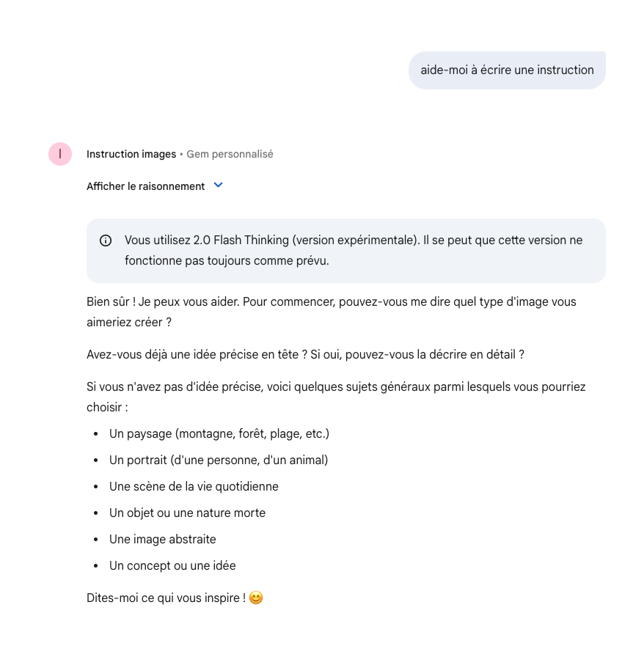
Task: Click the "Dites-moi ce qui vous inspire" line
Action: tap(166, 598)
